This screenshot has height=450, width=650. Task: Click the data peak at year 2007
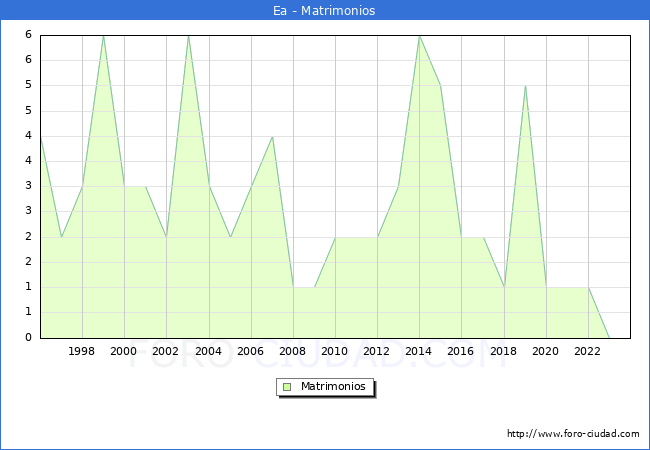(272, 136)
